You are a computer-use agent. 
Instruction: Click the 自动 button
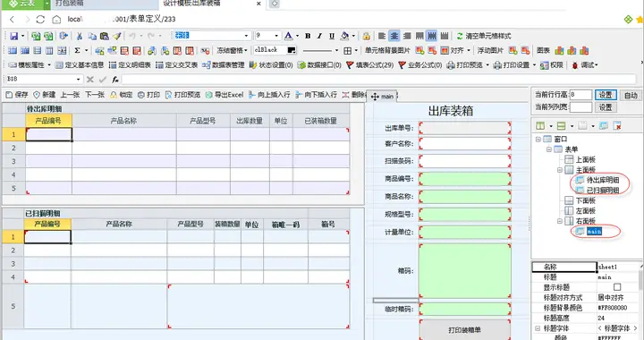(631, 95)
